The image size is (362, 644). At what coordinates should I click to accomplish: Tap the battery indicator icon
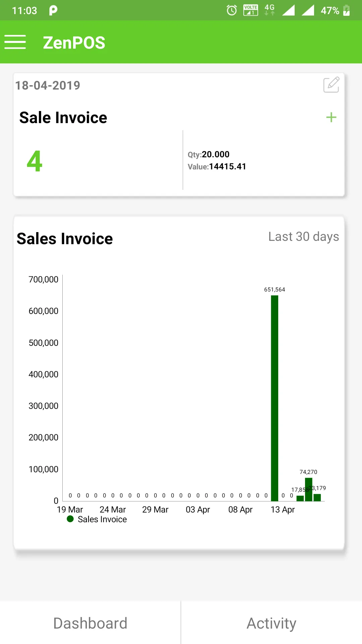click(347, 10)
